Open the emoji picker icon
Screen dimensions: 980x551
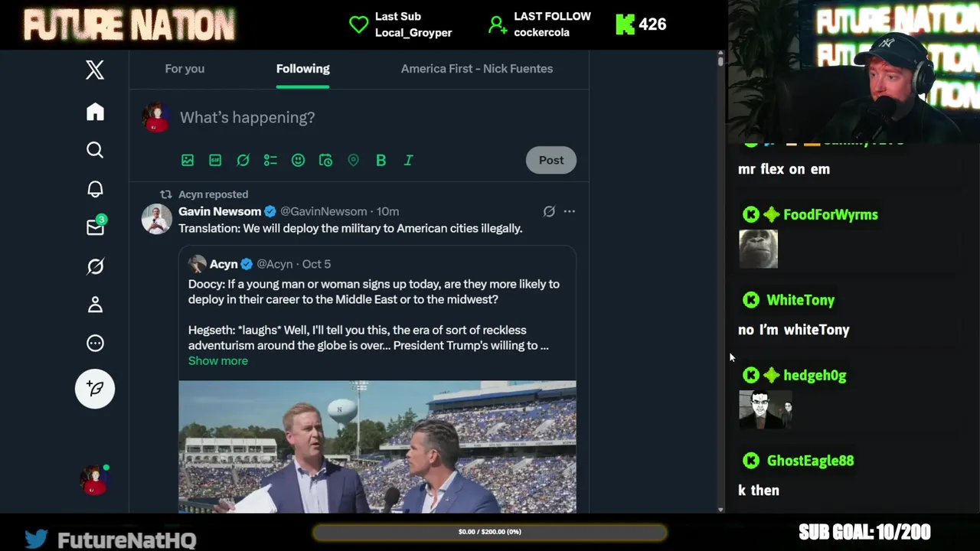click(x=298, y=160)
